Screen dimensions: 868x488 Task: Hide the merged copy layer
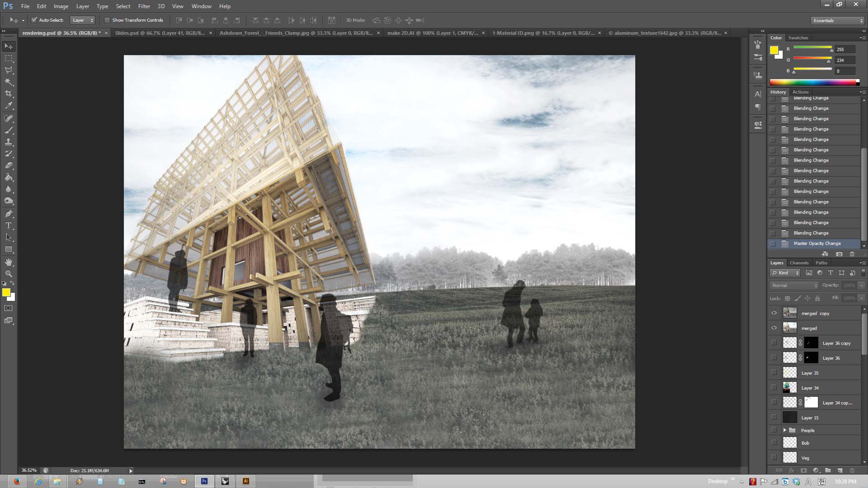tap(774, 313)
